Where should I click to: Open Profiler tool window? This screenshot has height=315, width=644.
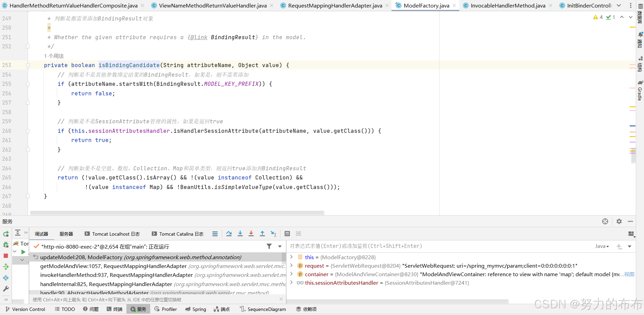click(166, 309)
